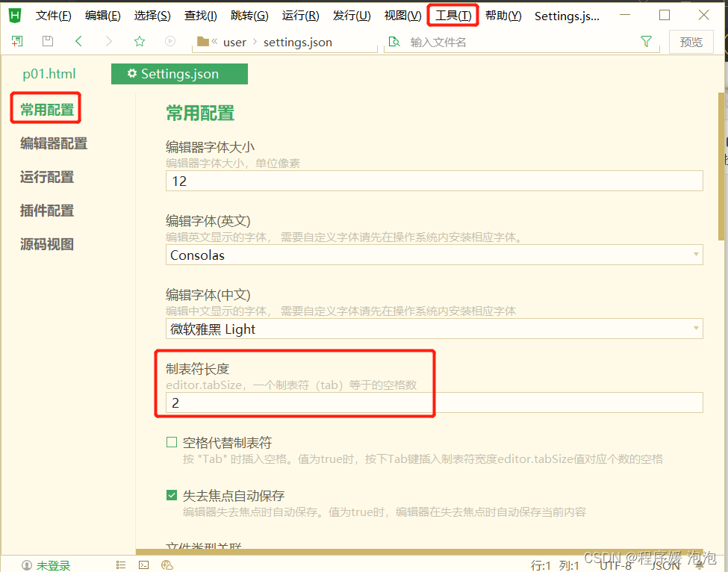Open the 视图(V) menu
728x572 pixels.
[x=402, y=16]
